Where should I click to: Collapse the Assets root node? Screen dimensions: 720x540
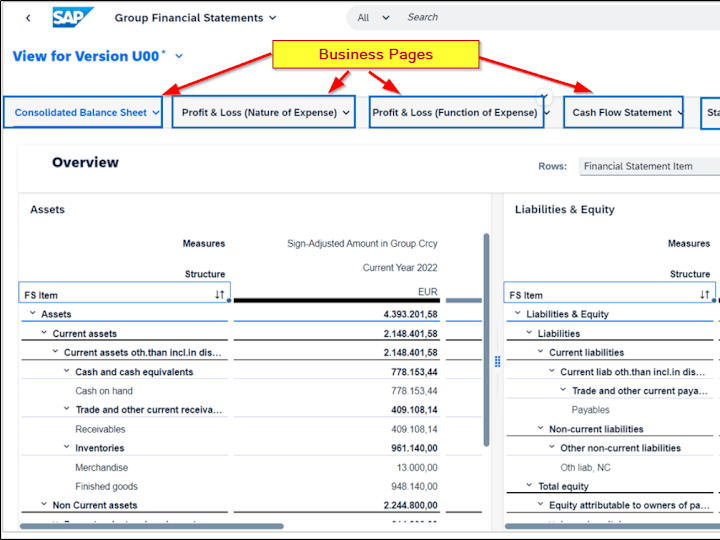click(33, 313)
